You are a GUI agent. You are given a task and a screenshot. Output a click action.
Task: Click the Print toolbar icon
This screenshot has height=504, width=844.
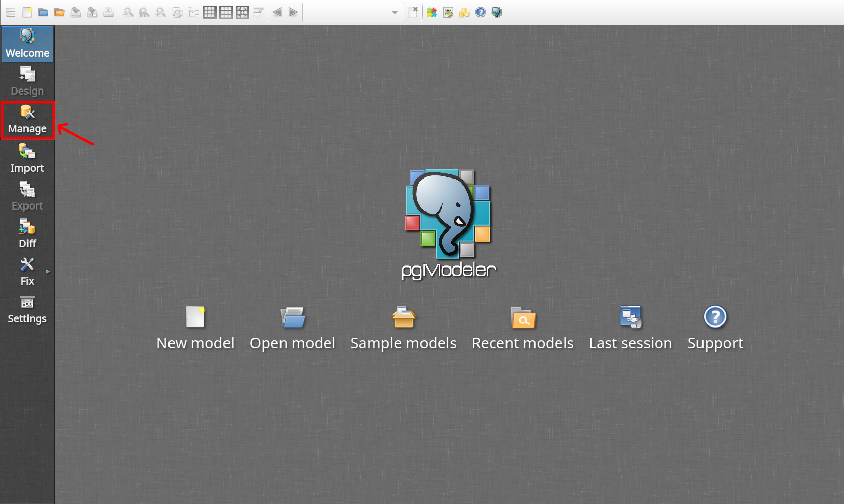(108, 12)
